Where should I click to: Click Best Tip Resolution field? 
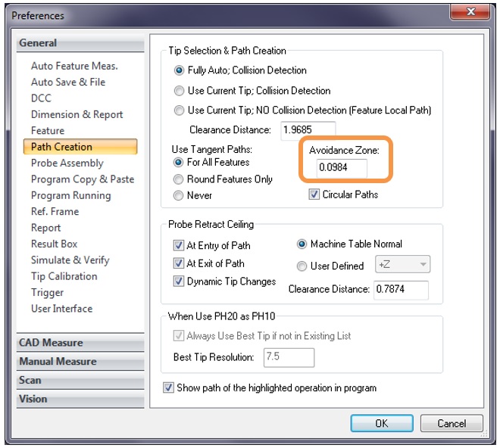[x=289, y=357]
